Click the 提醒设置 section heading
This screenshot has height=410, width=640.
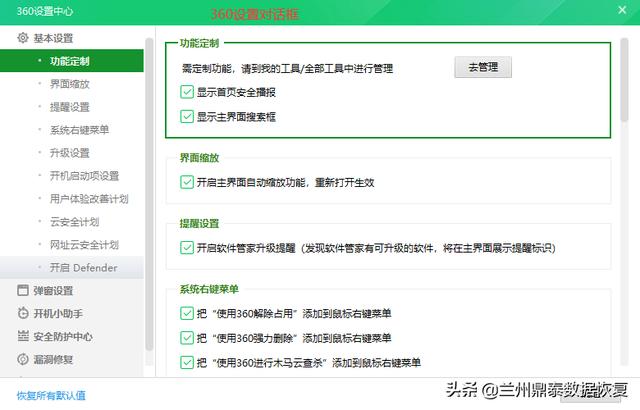(200, 223)
